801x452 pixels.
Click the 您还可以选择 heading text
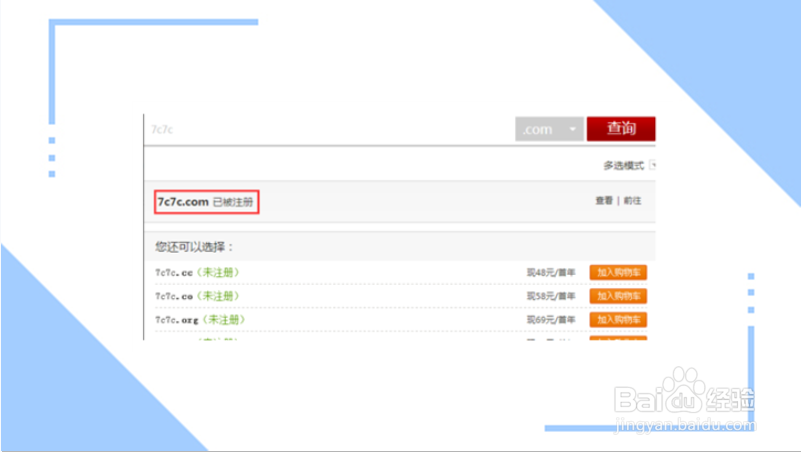point(194,247)
